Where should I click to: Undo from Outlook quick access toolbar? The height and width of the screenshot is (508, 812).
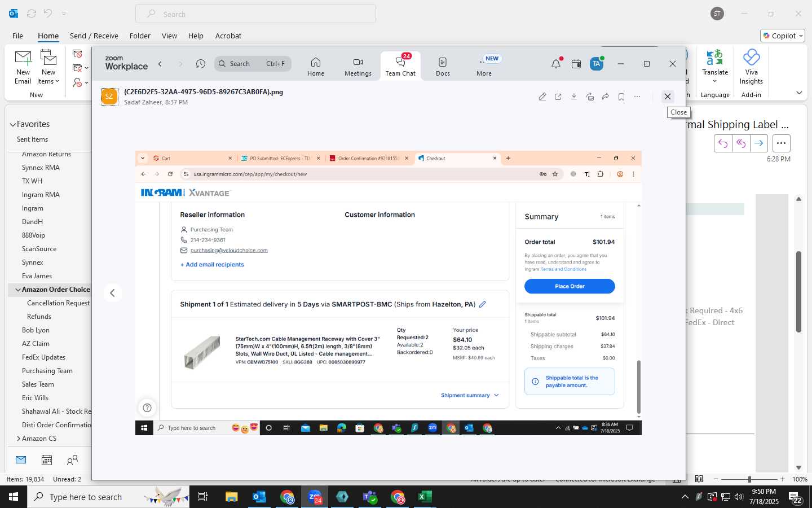click(48, 14)
